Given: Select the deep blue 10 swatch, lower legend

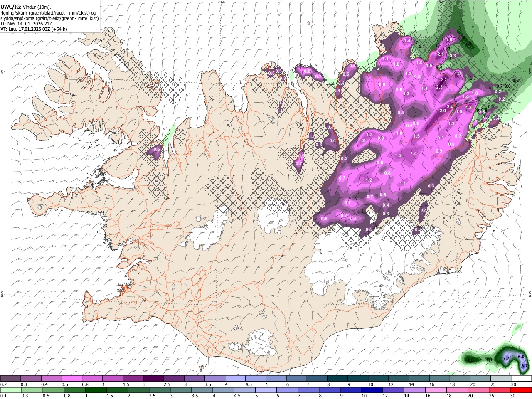Looking at the screenshot, I should click(372, 390).
